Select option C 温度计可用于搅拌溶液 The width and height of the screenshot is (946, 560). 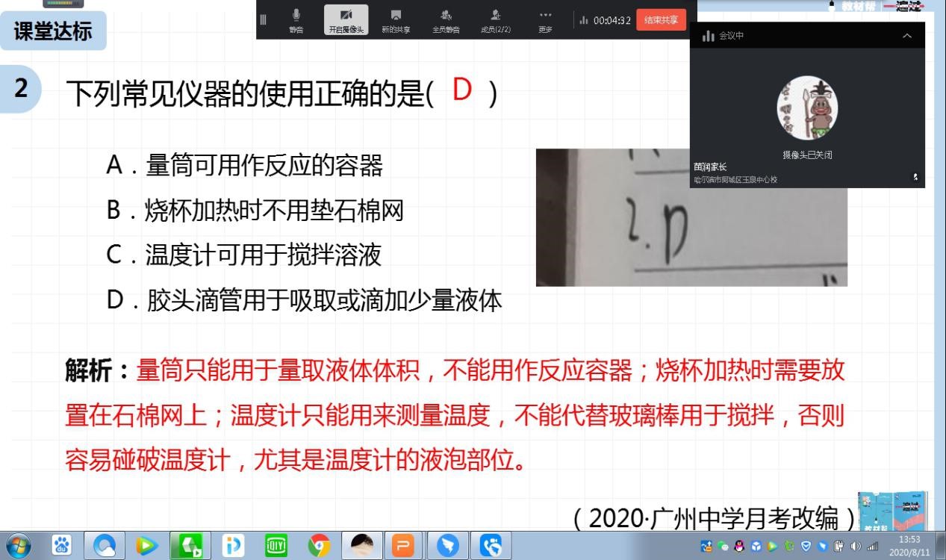point(244,255)
